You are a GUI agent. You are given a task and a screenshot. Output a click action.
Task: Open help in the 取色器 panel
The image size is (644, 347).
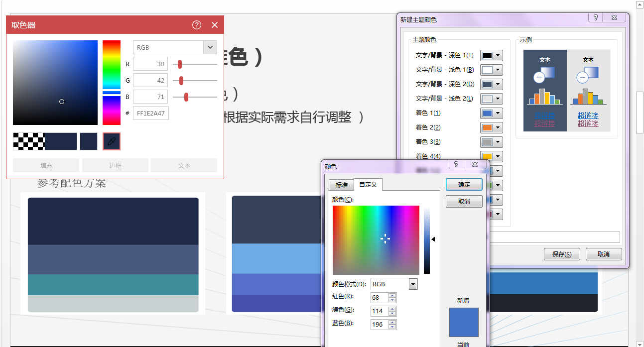[x=197, y=25]
